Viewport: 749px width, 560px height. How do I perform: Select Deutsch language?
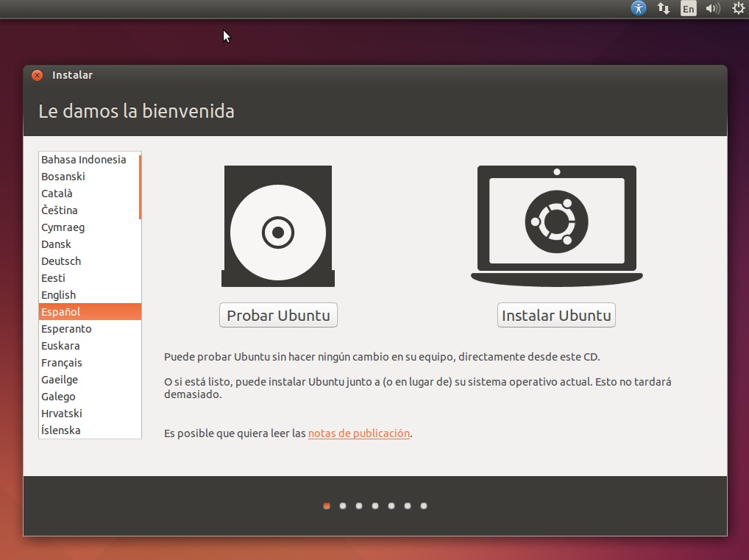[89, 261]
